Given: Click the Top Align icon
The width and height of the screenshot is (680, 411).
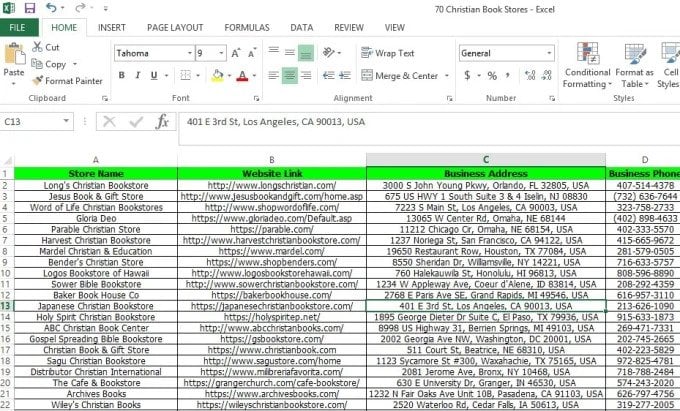Looking at the screenshot, I should tap(274, 52).
